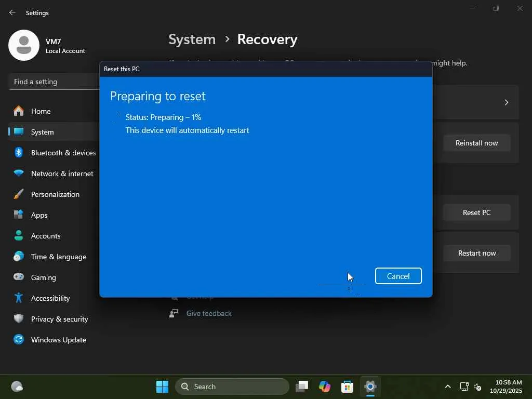Viewport: 532px width, 399px height.
Task: Focus the Find a setting search box
Action: [54, 82]
